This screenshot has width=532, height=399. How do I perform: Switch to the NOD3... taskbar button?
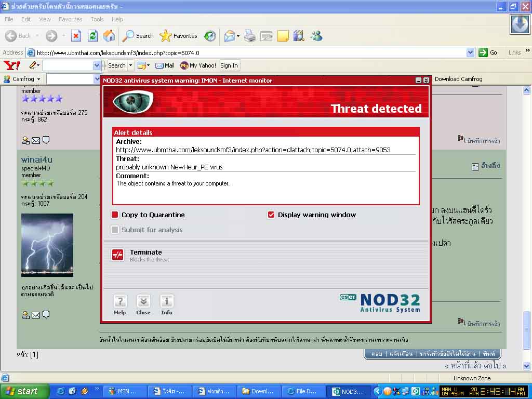point(349,392)
